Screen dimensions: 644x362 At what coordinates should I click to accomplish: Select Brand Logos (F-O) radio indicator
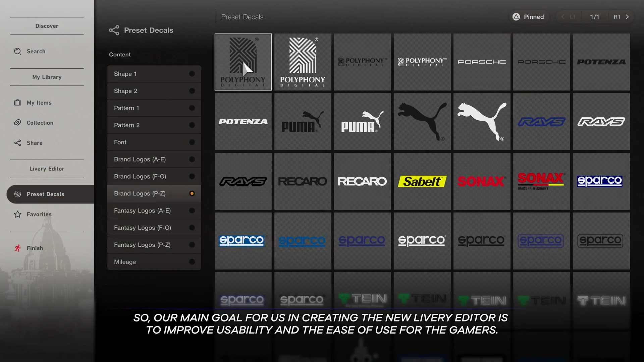pos(192,176)
